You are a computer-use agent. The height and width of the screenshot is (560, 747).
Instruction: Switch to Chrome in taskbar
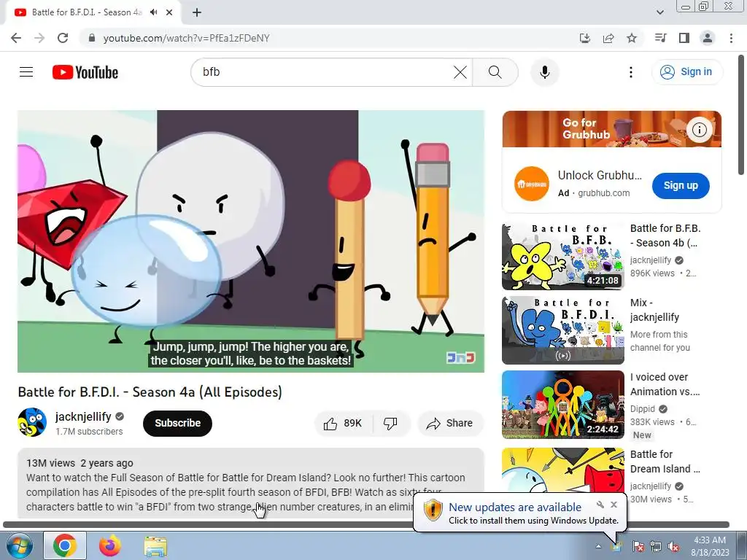(65, 545)
